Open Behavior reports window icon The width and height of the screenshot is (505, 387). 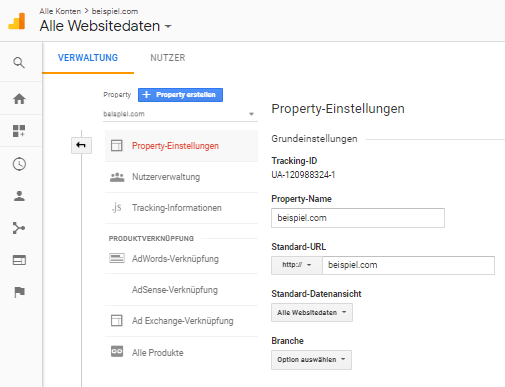tap(19, 260)
